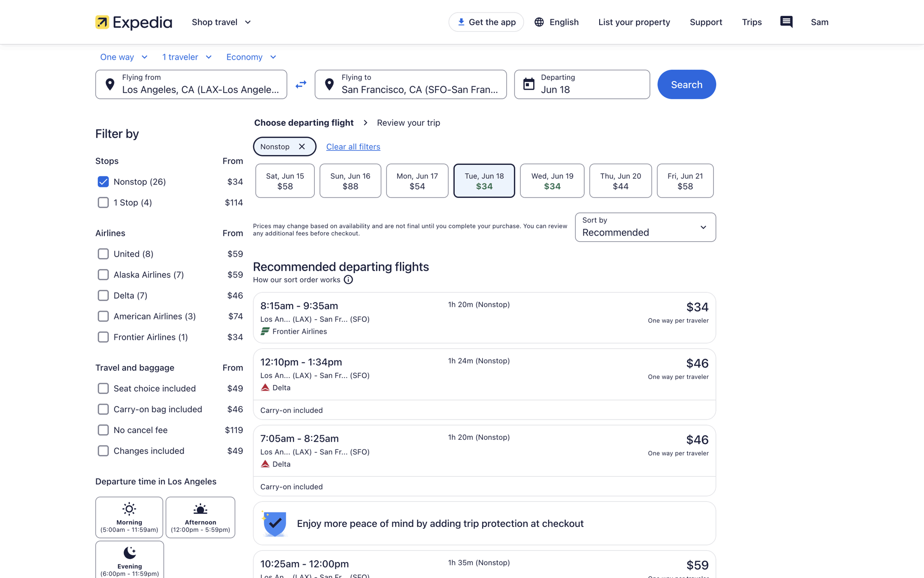Select Afternoon departure time filter
Screen dimensions: 924x578
[200, 517]
